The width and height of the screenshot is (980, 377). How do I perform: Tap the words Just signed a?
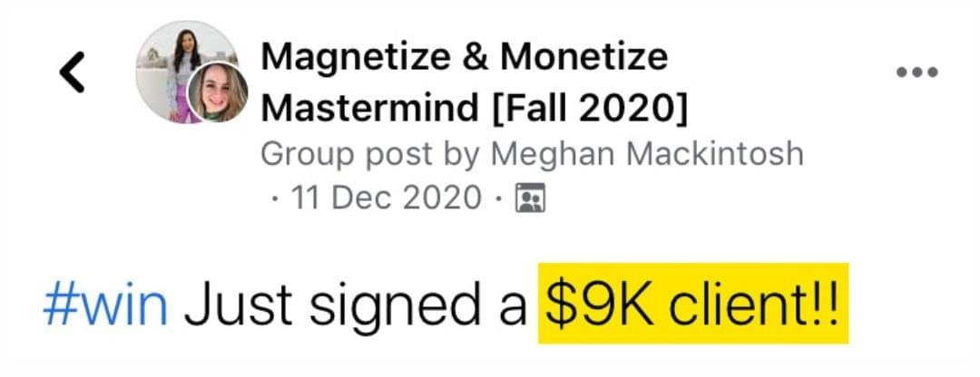pyautogui.click(x=355, y=305)
